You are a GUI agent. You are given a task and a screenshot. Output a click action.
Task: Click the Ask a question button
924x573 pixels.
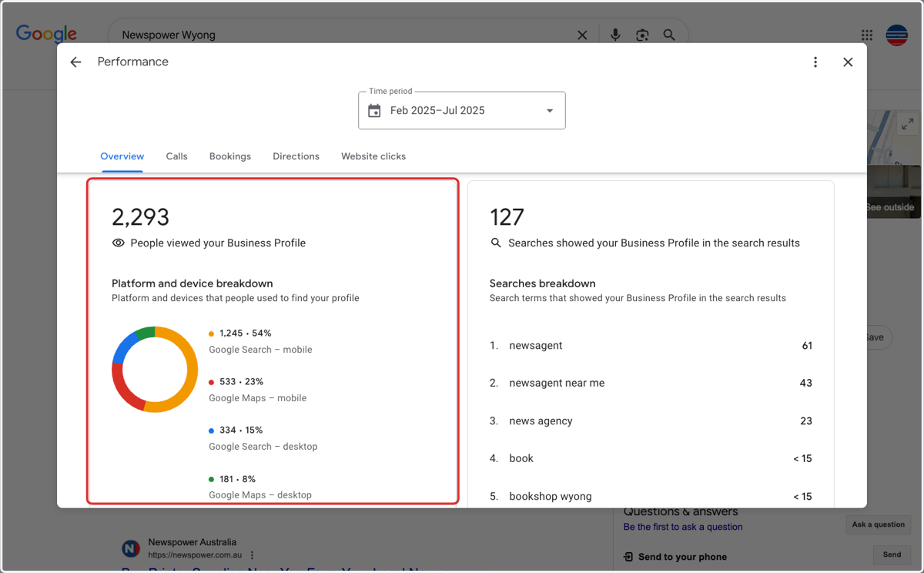pos(879,524)
